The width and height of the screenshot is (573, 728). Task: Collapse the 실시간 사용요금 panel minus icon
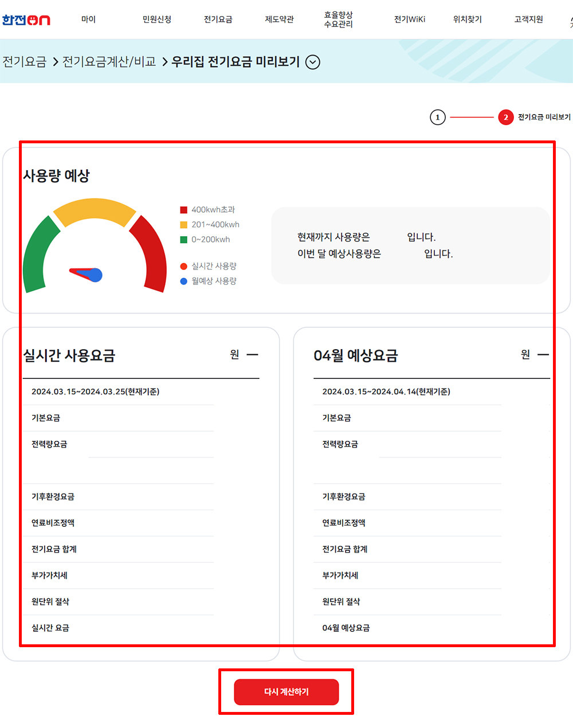(252, 355)
